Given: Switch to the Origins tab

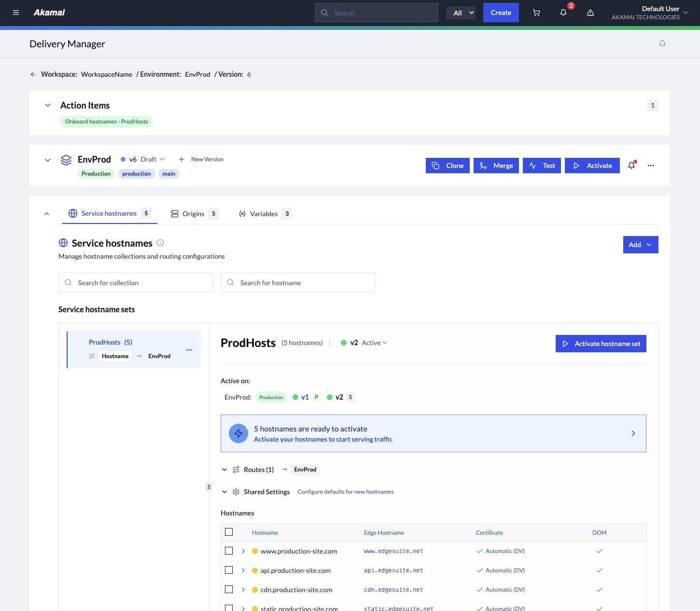Looking at the screenshot, I should coord(195,214).
